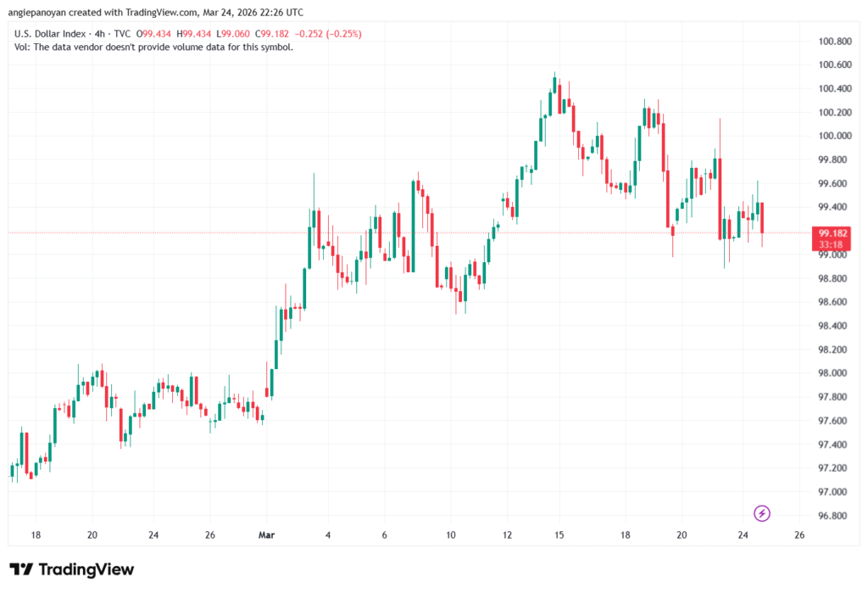
Task: Select the 15 date on time axis
Action: pos(559,535)
